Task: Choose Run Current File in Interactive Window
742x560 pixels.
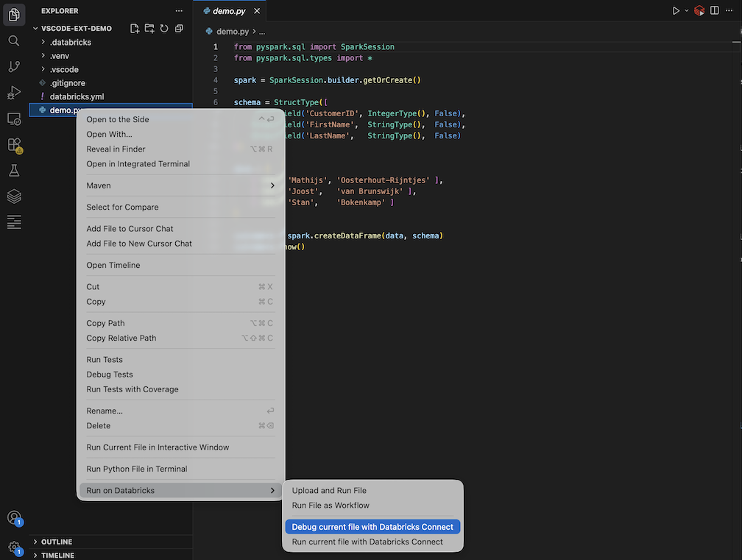Action: click(180, 447)
